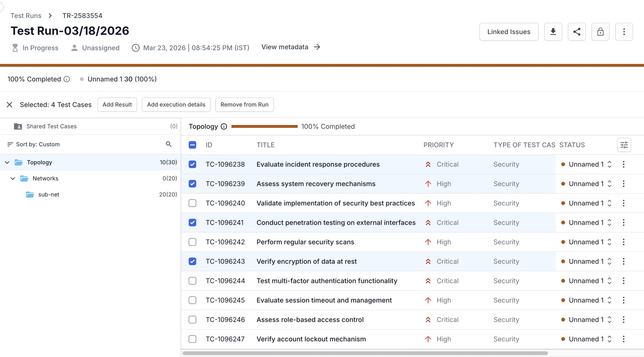This screenshot has width=644, height=357.
Task: Check the TC-1096240 checkbox
Action: pyautogui.click(x=192, y=203)
